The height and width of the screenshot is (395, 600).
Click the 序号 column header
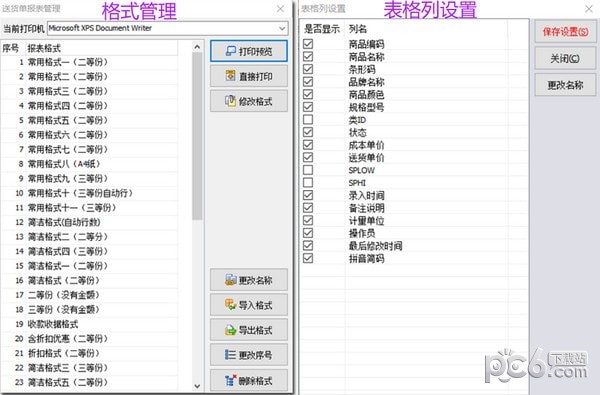[12, 48]
